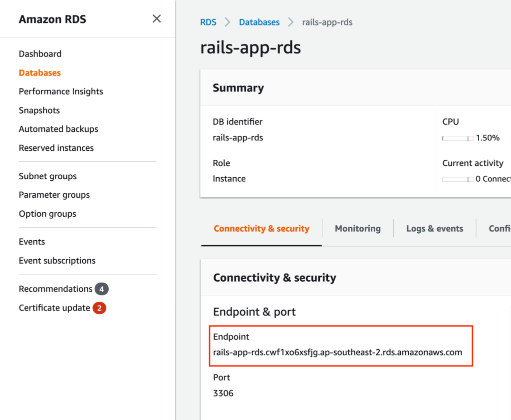
Task: Click the Certificate update badge showing 2
Action: click(x=99, y=308)
